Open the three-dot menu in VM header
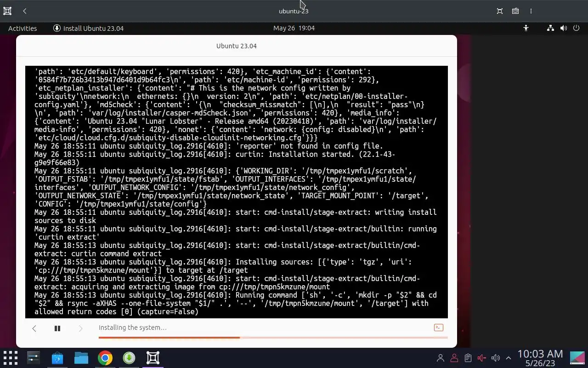 click(x=531, y=11)
